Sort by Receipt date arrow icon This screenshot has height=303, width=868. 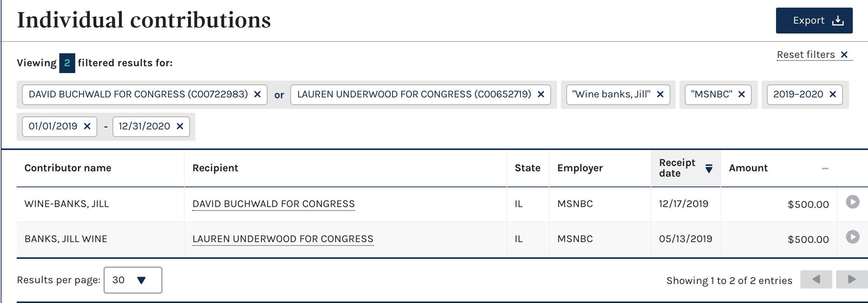tap(709, 168)
